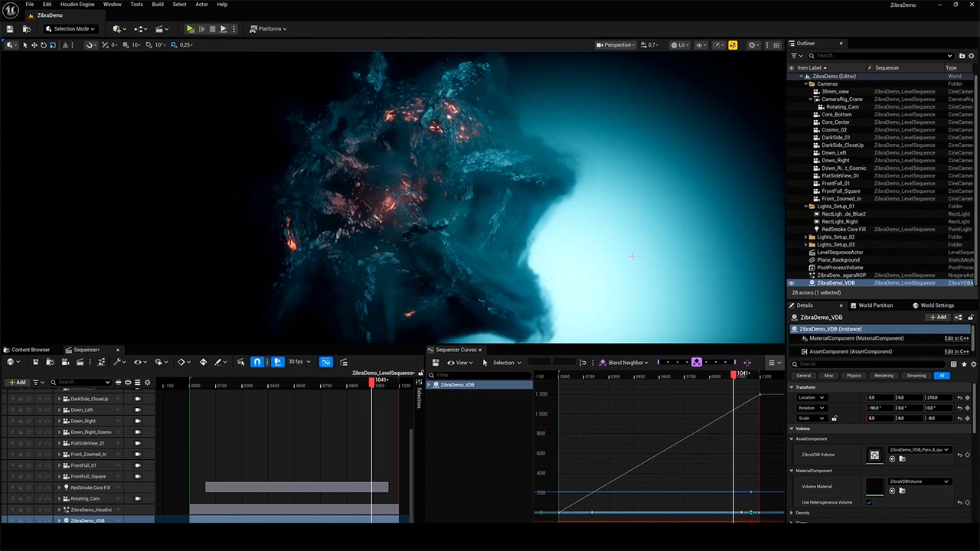
Task: Toggle the Sequencer snapping magnet icon
Action: tap(257, 362)
